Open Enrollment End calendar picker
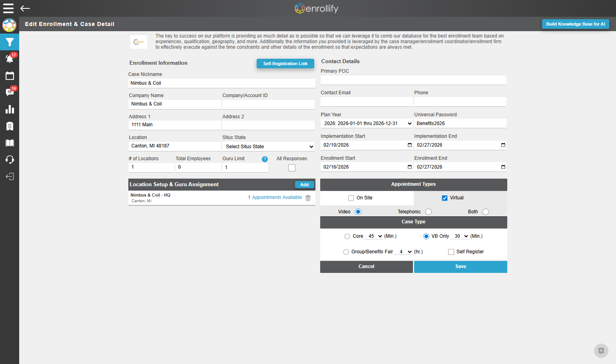 (x=503, y=167)
